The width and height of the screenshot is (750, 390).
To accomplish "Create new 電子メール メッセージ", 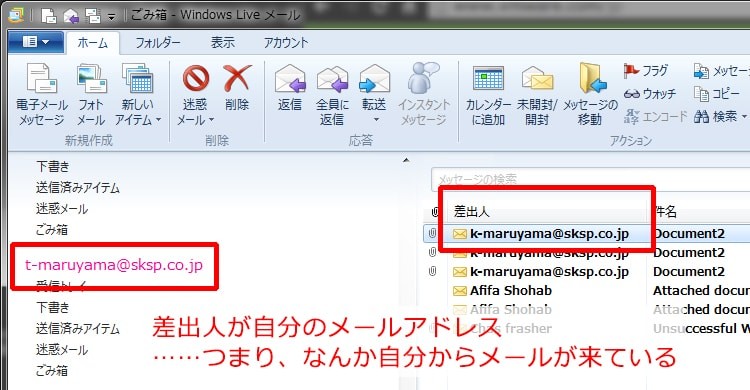I will pos(42,95).
